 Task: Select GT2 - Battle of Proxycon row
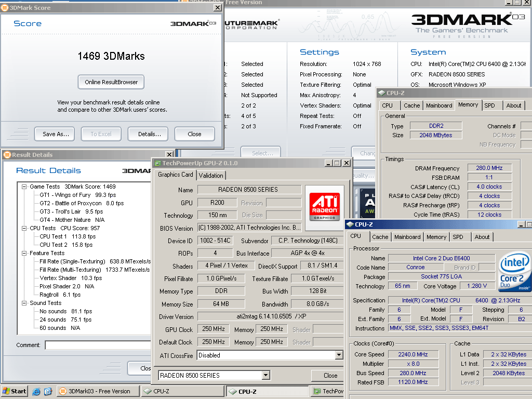point(82,203)
